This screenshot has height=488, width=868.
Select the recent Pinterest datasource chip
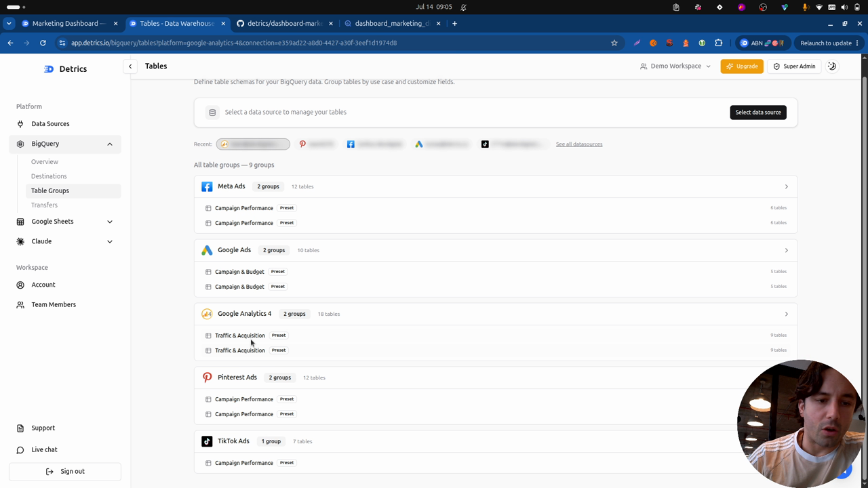point(318,144)
